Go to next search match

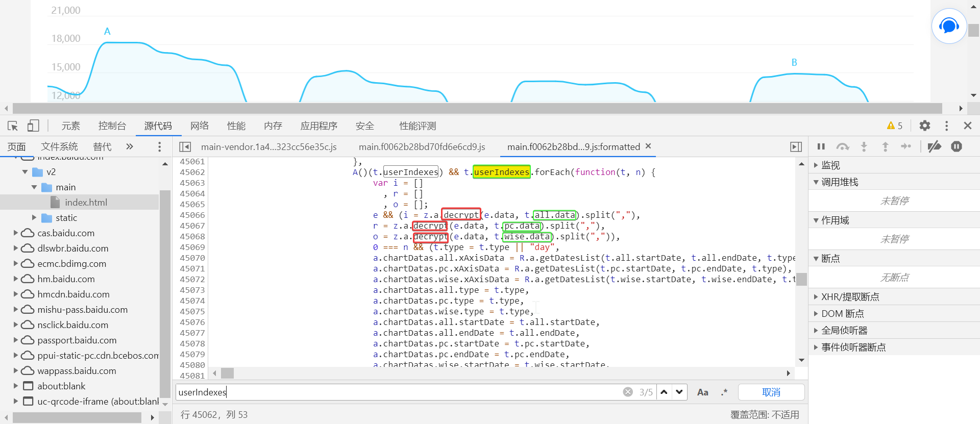679,392
